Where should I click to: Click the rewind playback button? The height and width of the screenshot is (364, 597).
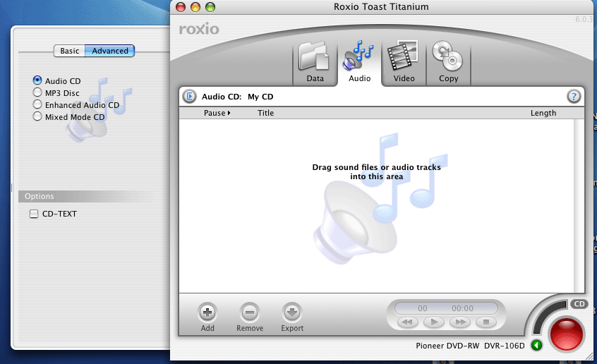click(407, 322)
